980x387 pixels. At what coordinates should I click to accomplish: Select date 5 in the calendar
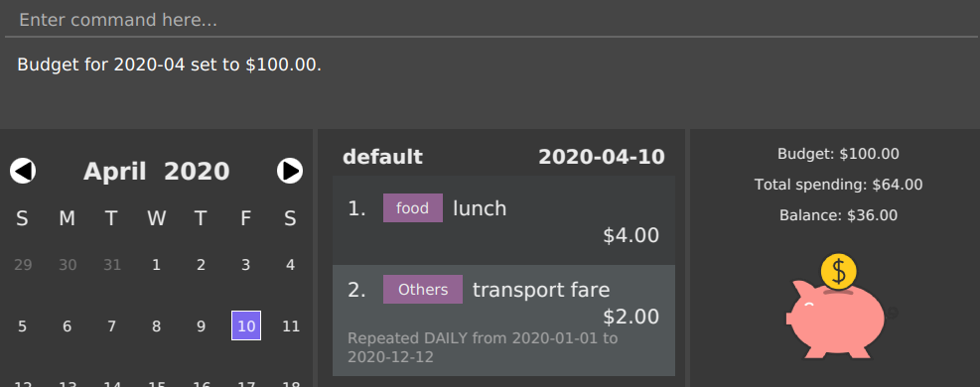click(x=23, y=325)
